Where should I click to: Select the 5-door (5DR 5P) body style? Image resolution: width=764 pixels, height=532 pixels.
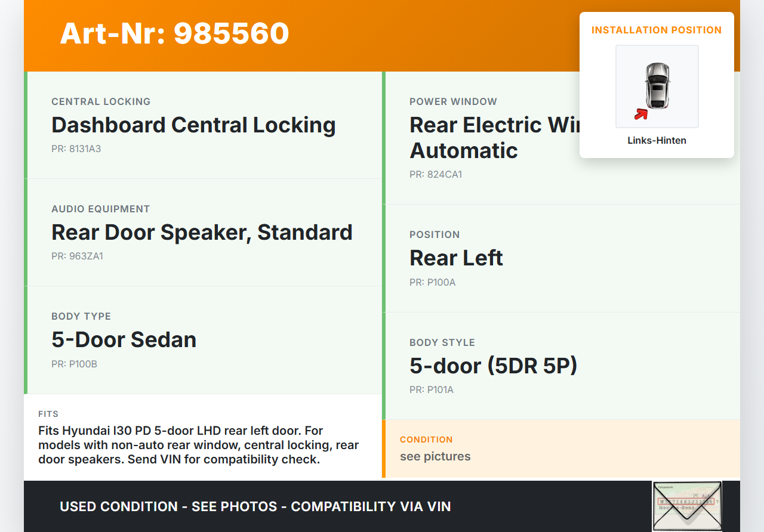click(493, 366)
